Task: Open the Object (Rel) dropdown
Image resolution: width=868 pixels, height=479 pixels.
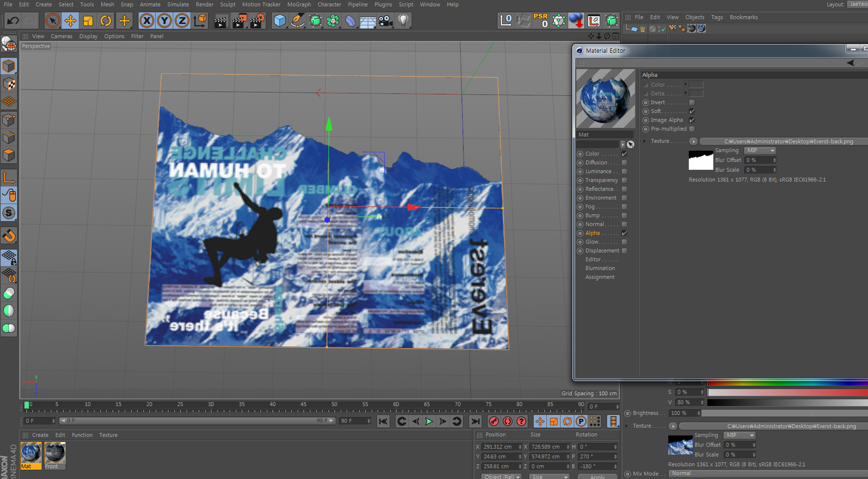Action: 502,476
